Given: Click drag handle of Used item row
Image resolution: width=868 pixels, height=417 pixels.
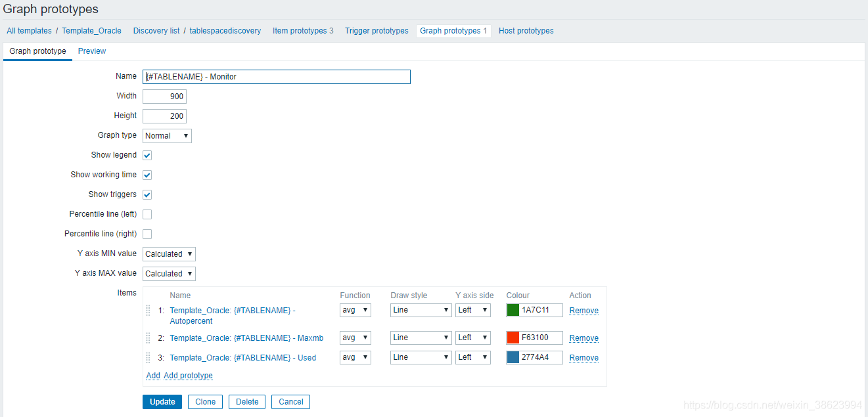Looking at the screenshot, I should pyautogui.click(x=148, y=358).
